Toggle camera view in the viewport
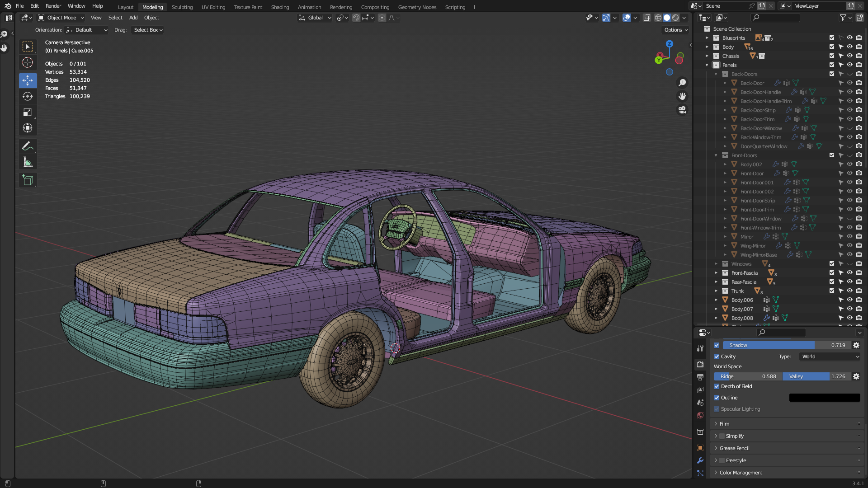This screenshot has width=868, height=488. click(682, 110)
